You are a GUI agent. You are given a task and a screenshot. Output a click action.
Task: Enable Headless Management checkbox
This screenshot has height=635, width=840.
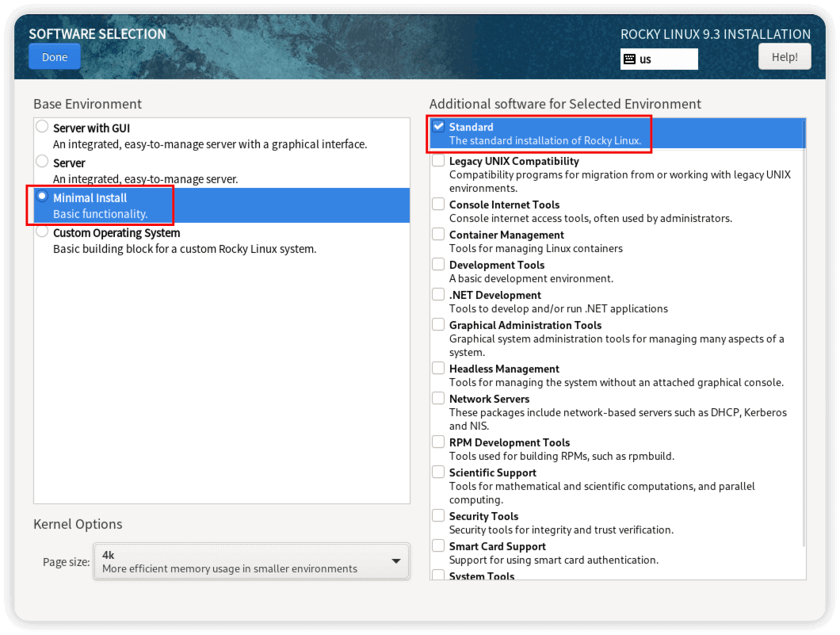(x=438, y=368)
